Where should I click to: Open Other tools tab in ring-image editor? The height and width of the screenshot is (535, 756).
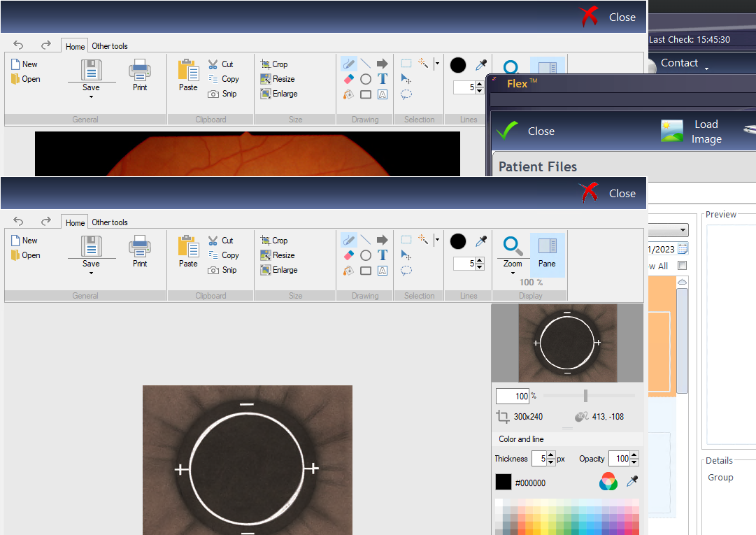pos(110,222)
